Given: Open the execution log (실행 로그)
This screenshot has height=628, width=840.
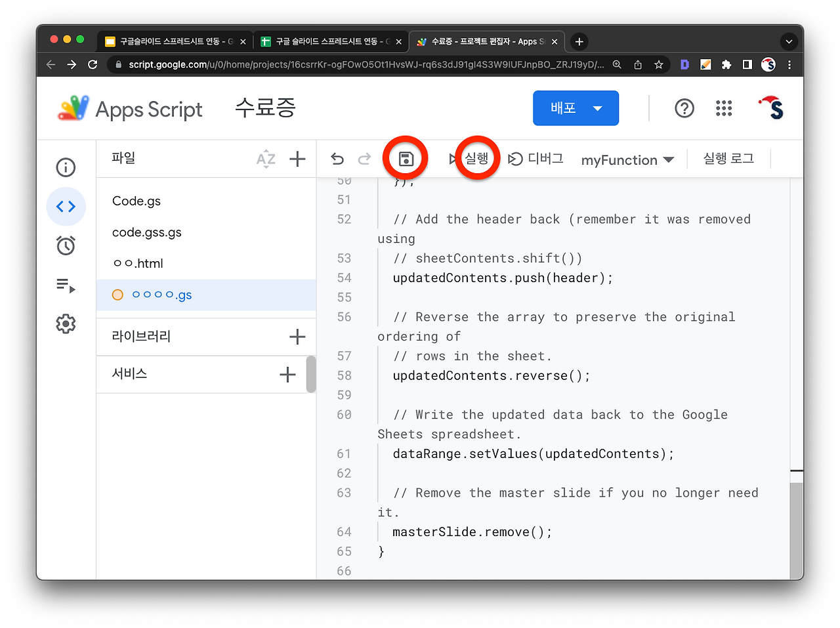Looking at the screenshot, I should pyautogui.click(x=728, y=159).
